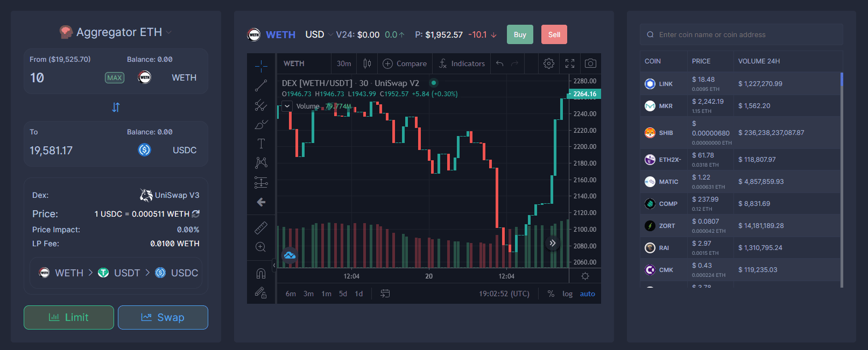Open the go-to-date calendar icon

pyautogui.click(x=385, y=294)
